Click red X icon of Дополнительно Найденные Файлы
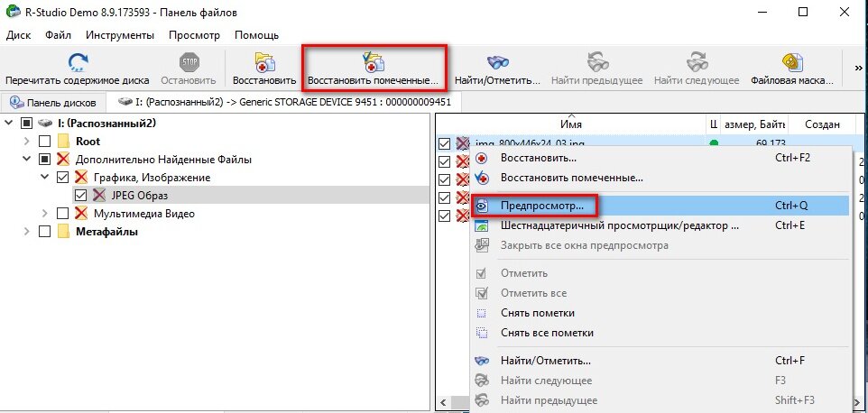 [x=64, y=160]
